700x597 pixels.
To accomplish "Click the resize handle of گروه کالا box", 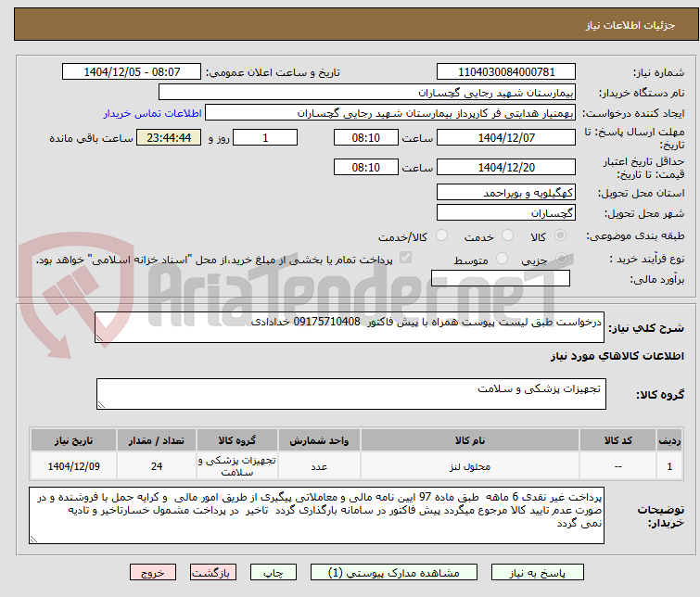I will pyautogui.click(x=101, y=404).
